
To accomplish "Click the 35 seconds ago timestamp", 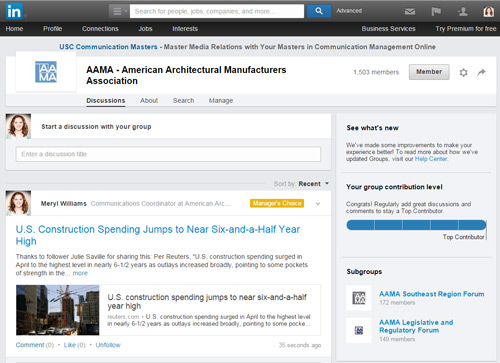I will 300,345.
